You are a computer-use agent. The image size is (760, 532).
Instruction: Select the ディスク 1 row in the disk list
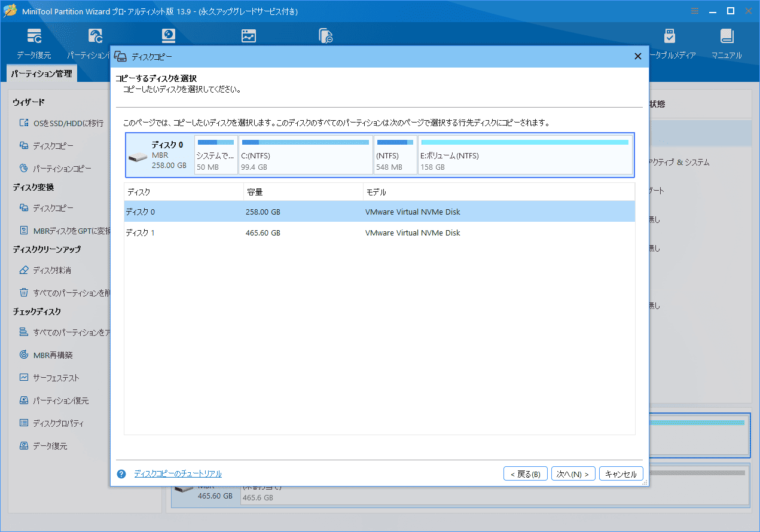[x=380, y=233]
